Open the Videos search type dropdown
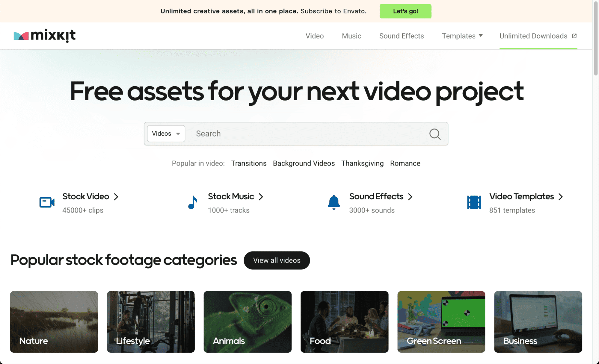599x364 pixels. [x=166, y=134]
